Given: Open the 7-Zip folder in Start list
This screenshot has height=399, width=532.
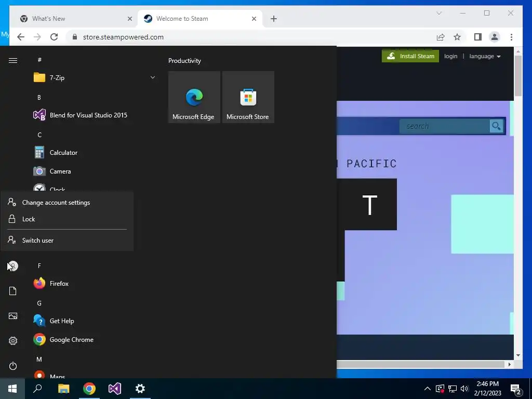Looking at the screenshot, I should click(x=95, y=78).
